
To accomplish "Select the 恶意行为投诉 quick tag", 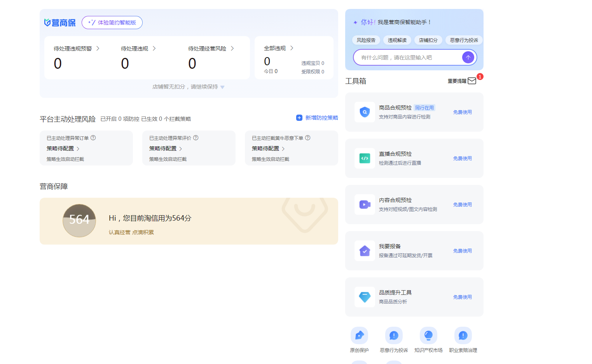I will click(x=464, y=40).
